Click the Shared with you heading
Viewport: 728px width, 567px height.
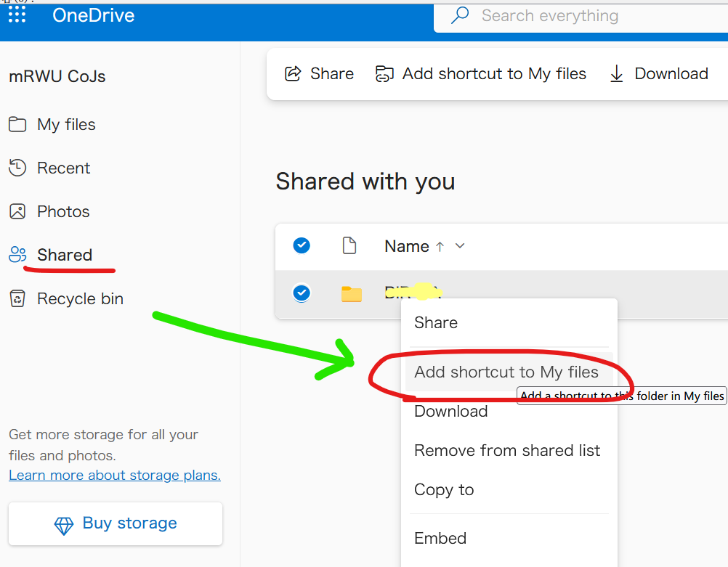(x=365, y=181)
